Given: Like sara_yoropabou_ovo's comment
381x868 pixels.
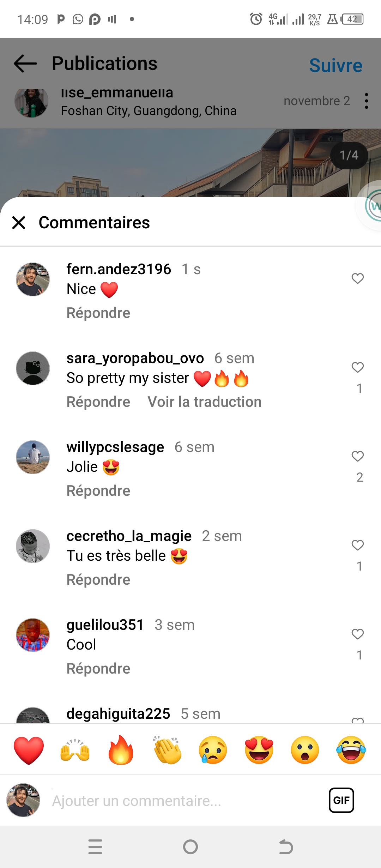Looking at the screenshot, I should 357,367.
